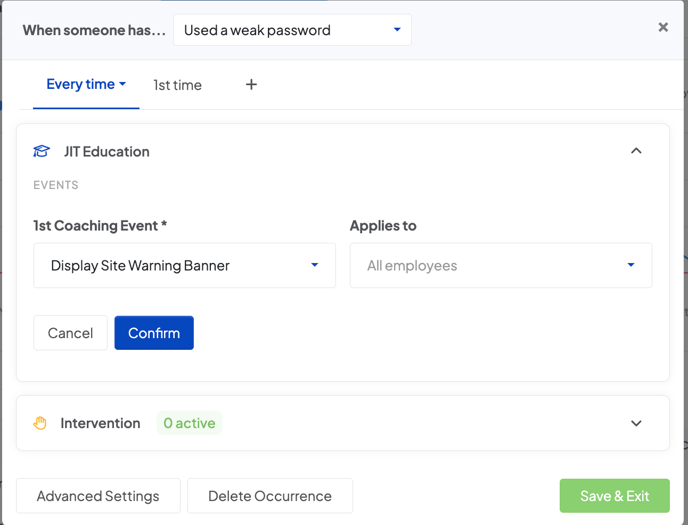688x525 pixels.
Task: Switch to the 1st time tab
Action: (x=177, y=85)
